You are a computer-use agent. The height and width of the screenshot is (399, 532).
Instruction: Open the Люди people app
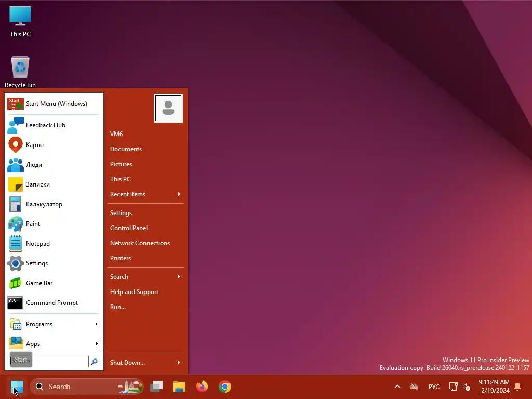click(x=54, y=165)
